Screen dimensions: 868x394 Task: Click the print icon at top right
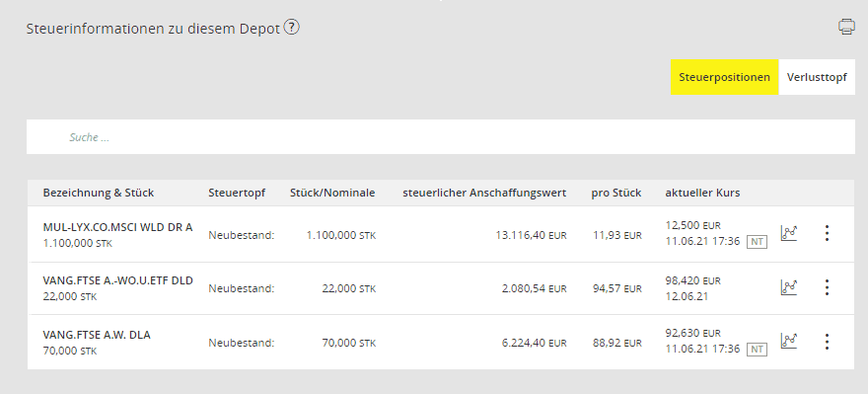coord(846,27)
